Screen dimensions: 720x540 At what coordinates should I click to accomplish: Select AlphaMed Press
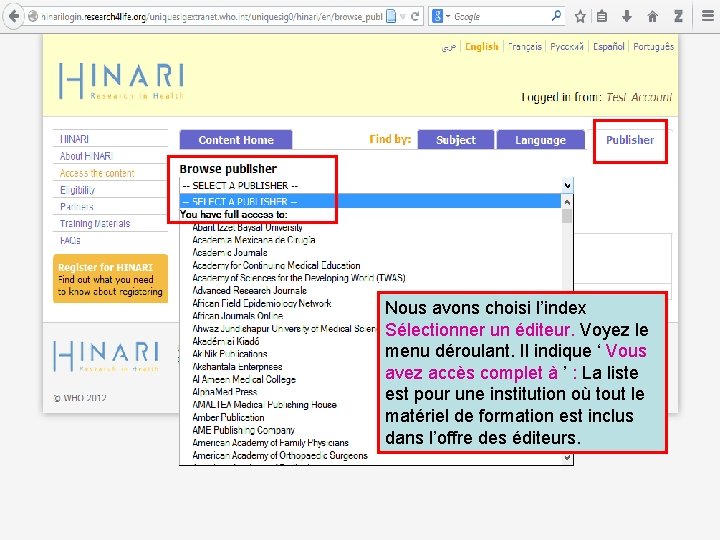point(225,392)
